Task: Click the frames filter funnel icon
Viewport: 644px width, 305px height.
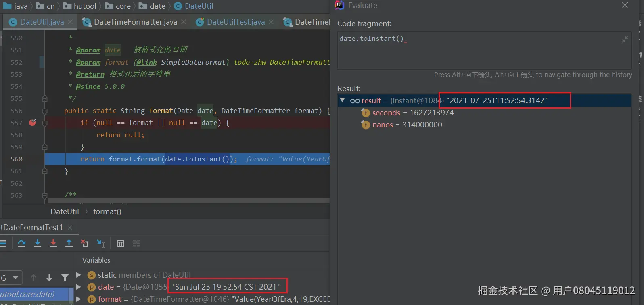Action: tap(65, 278)
